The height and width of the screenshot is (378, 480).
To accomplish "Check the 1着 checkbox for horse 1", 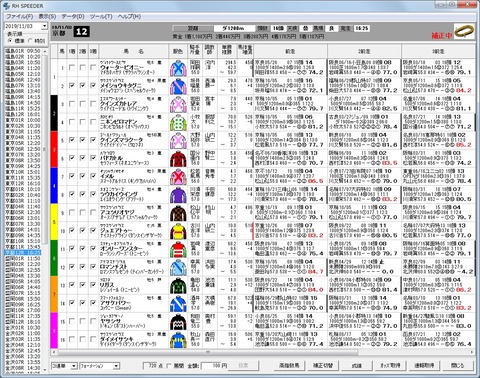I will [x=72, y=68].
